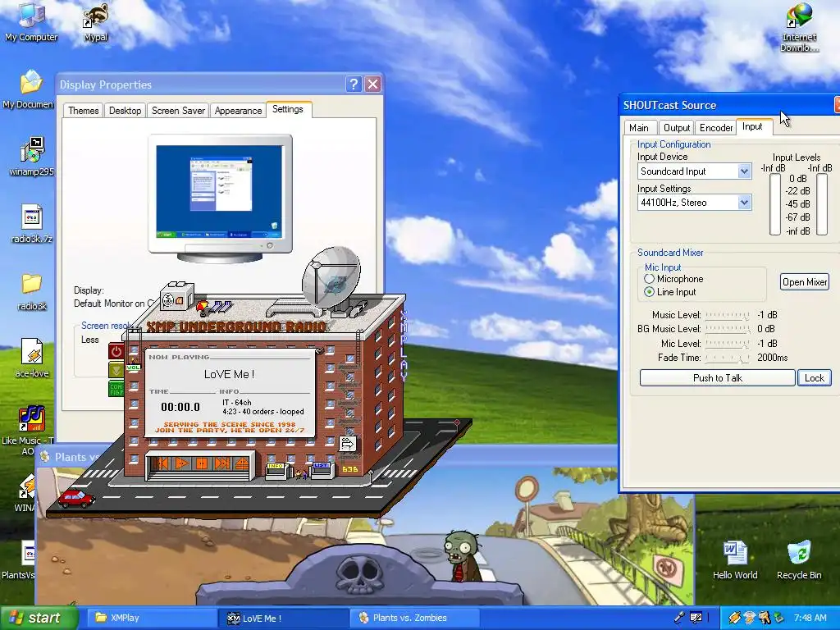Image resolution: width=840 pixels, height=630 pixels.
Task: Click the satellite dish on XMPlay roof
Action: point(331,277)
